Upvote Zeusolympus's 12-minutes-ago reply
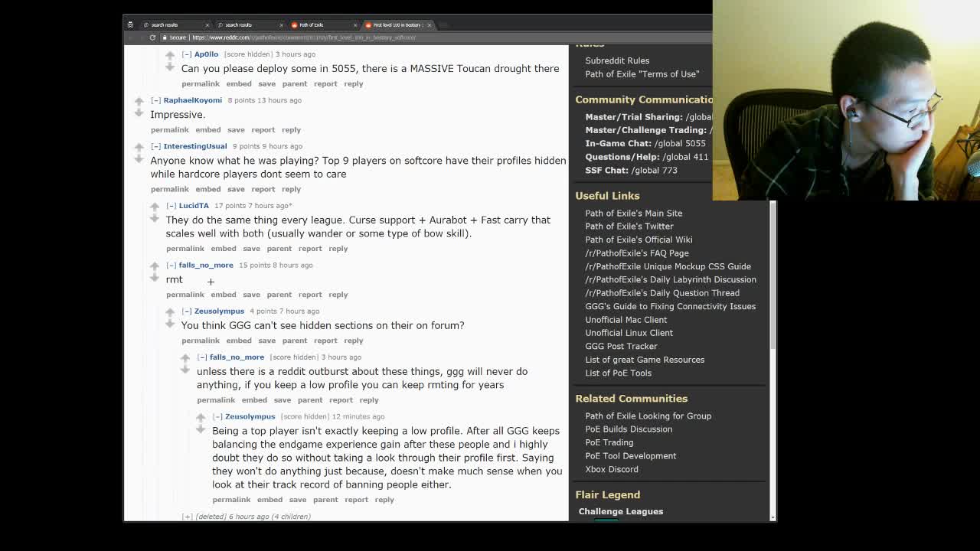 click(x=201, y=418)
